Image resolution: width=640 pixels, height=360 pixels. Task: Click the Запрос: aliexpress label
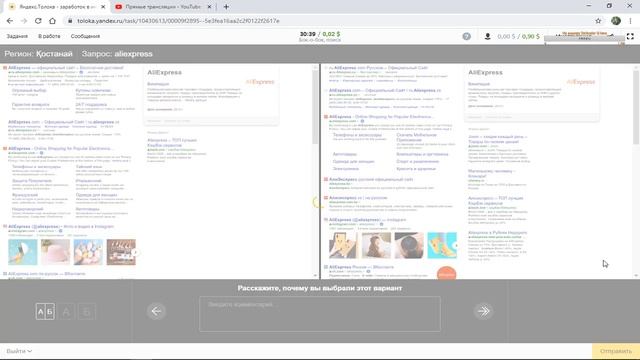117,54
